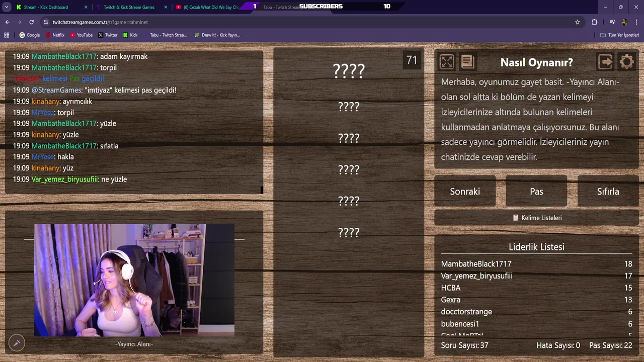The width and height of the screenshot is (644, 362).
Task: Click the Soru Sayısı: 37 counter
Action: [x=464, y=345]
